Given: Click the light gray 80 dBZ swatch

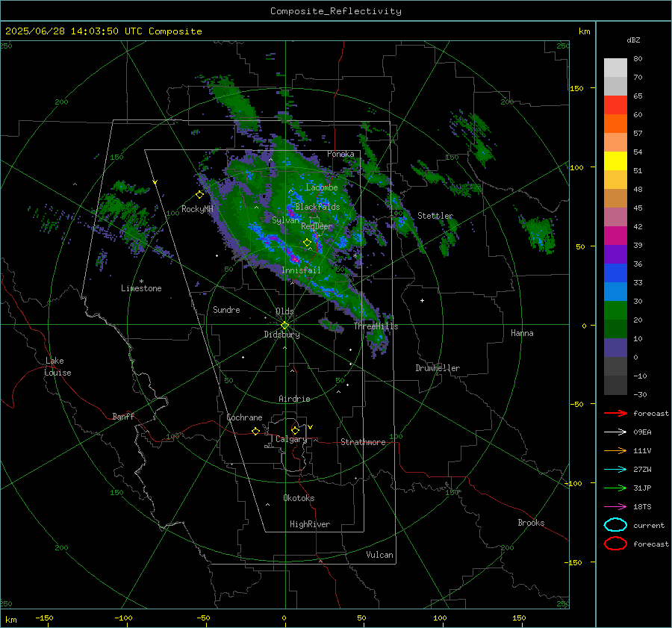Looking at the screenshot, I should 615,67.
